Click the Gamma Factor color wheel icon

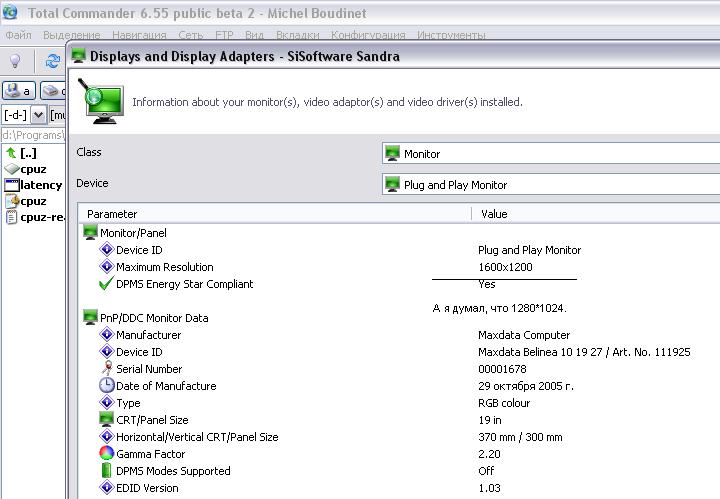(107, 454)
